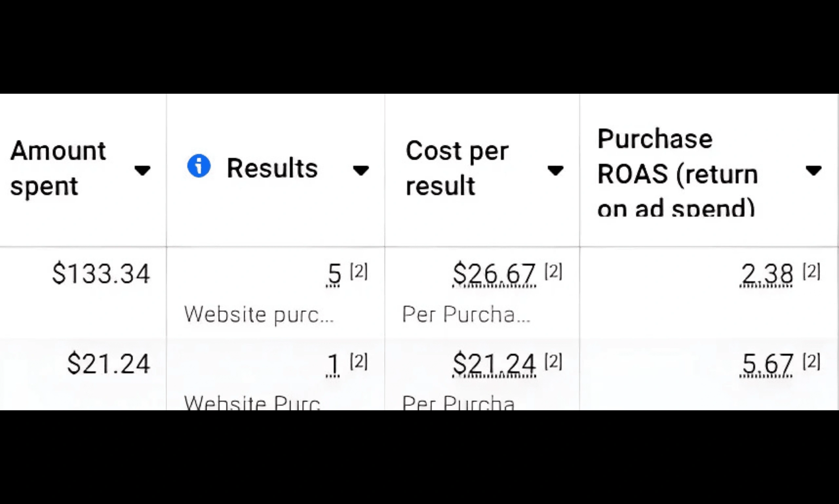The width and height of the screenshot is (839, 504).
Task: Click the results count 5
Action: click(334, 274)
